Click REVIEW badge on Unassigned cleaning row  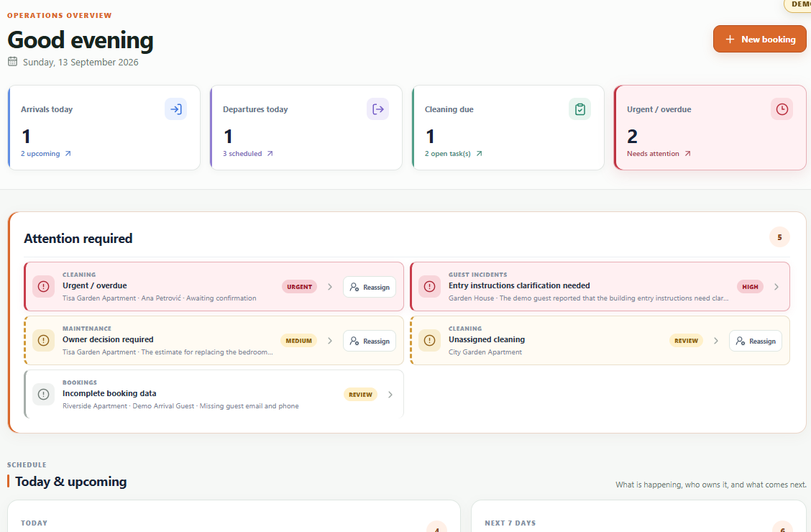pyautogui.click(x=686, y=341)
